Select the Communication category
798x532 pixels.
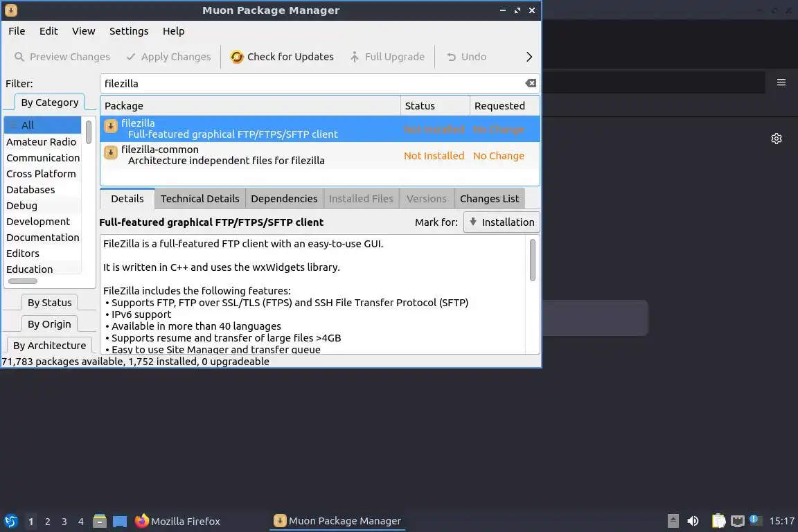coord(43,158)
